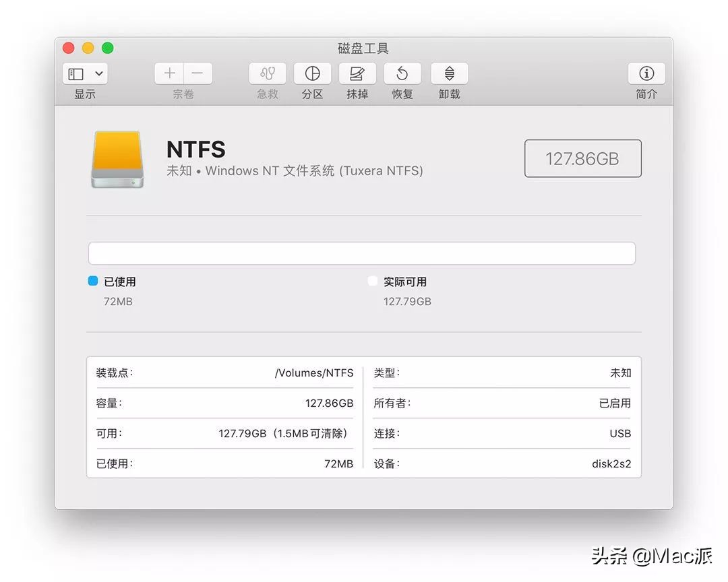Image resolution: width=728 pixels, height=582 pixels.
Task: Select the NTFS volume title
Action: tap(195, 150)
